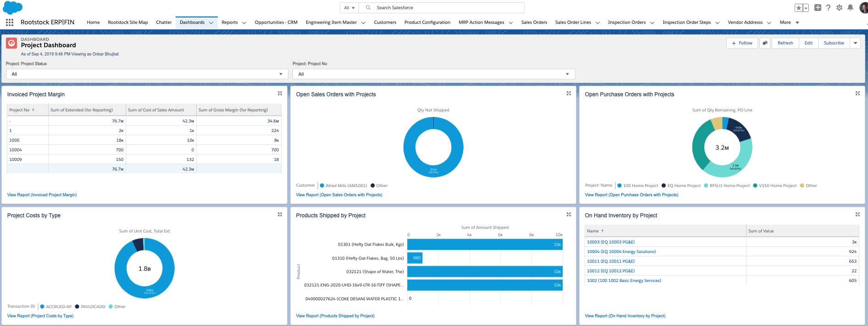Click the V150 Home Project legend swatch
Screen dimensions: 868x326
755,186
